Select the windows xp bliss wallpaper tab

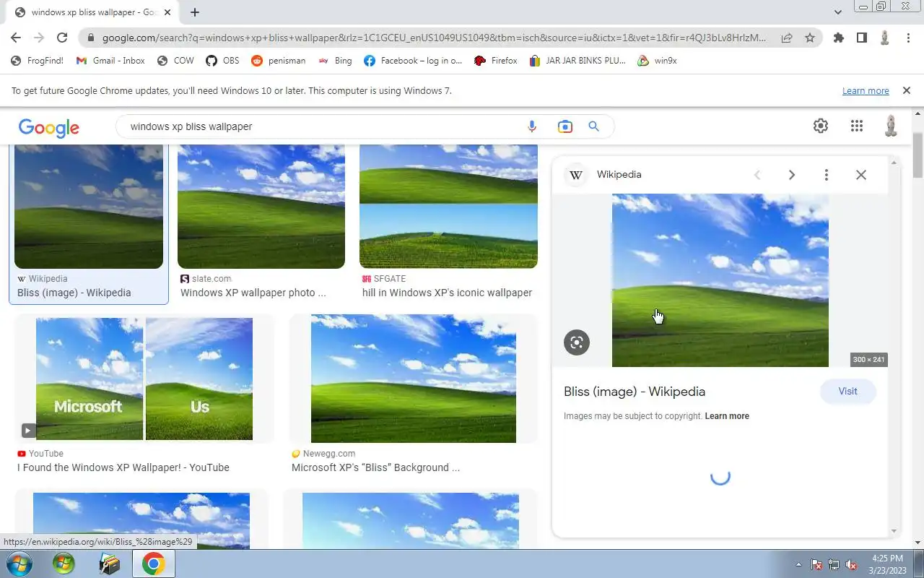pyautogui.click(x=92, y=12)
